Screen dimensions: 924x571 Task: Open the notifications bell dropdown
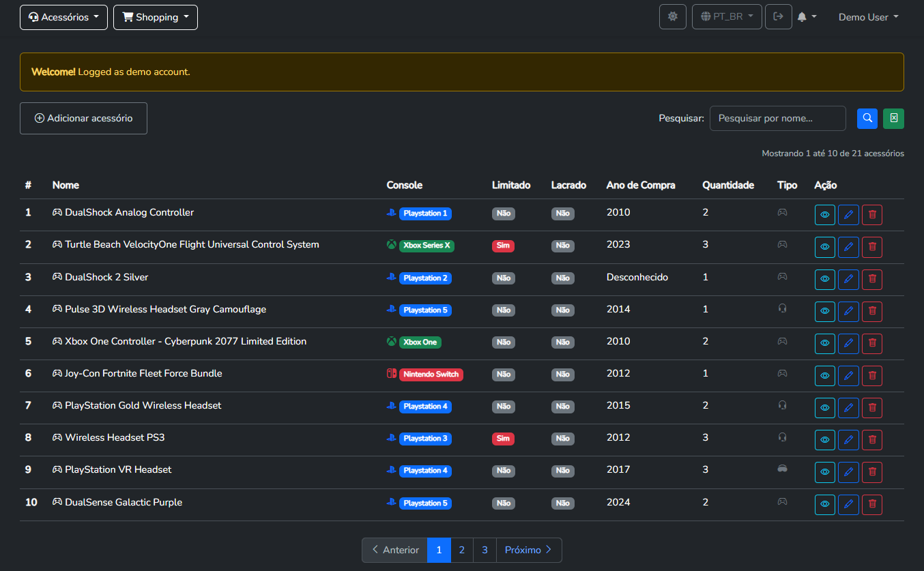tap(807, 17)
